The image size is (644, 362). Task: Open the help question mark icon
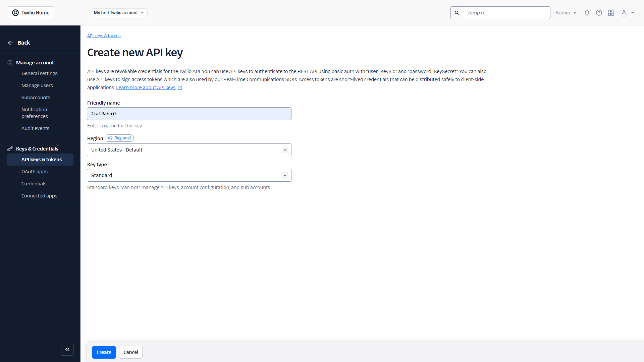(x=599, y=12)
